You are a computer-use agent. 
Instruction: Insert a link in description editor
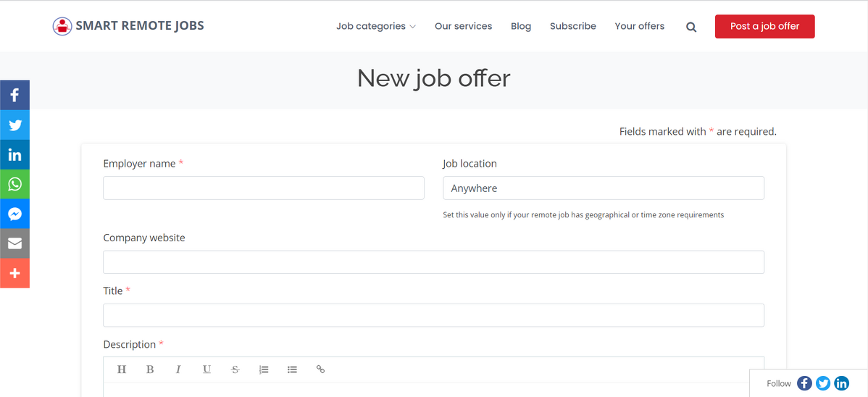coord(320,369)
